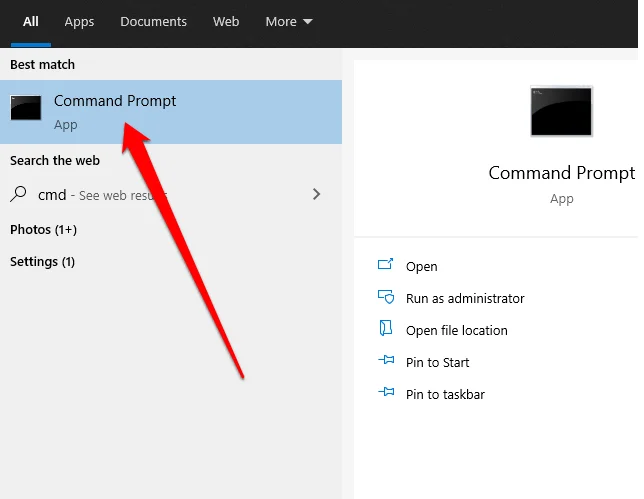Image resolution: width=644 pixels, height=499 pixels.
Task: Expand the Settings (1) results group
Action: (x=42, y=261)
